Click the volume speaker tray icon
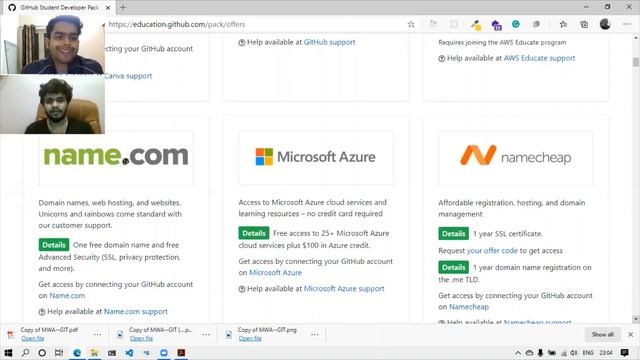The width and height of the screenshot is (640, 360). pyautogui.click(x=573, y=353)
